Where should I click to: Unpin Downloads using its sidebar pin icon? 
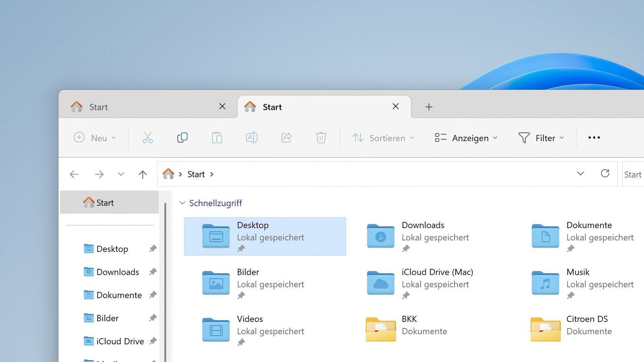[153, 271]
